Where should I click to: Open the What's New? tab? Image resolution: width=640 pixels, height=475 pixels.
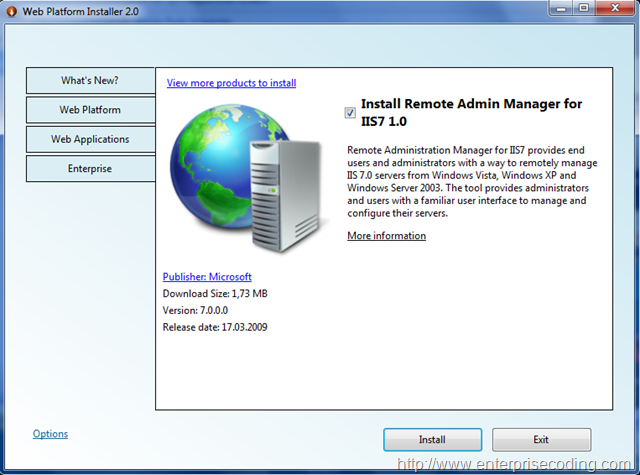click(90, 80)
